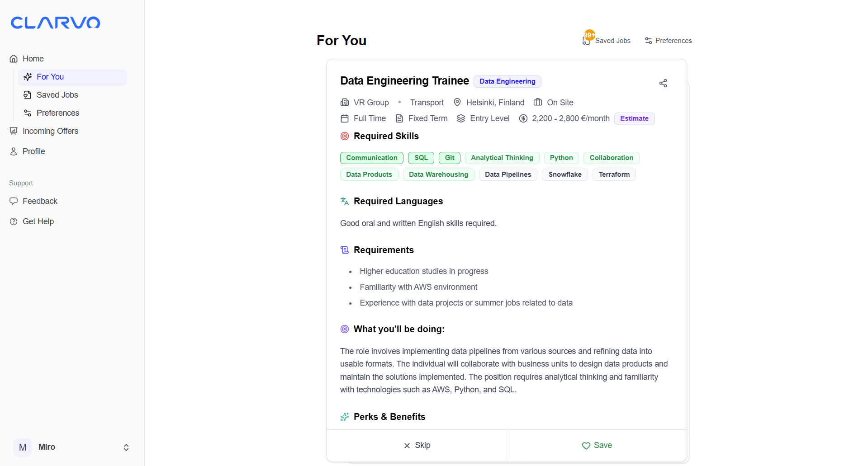Click the Get Help question mark icon
Screen dimensions: 868x466
13,221
